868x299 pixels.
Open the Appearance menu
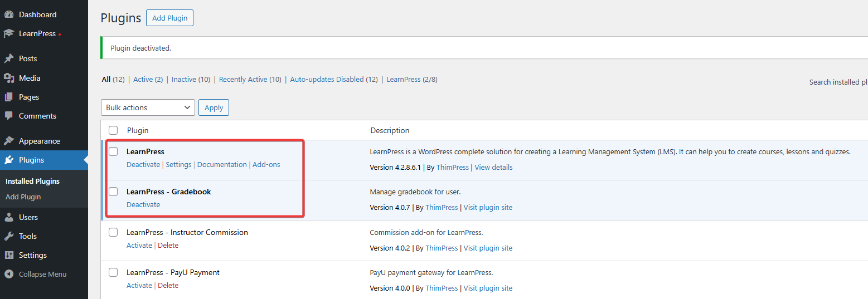(x=44, y=141)
